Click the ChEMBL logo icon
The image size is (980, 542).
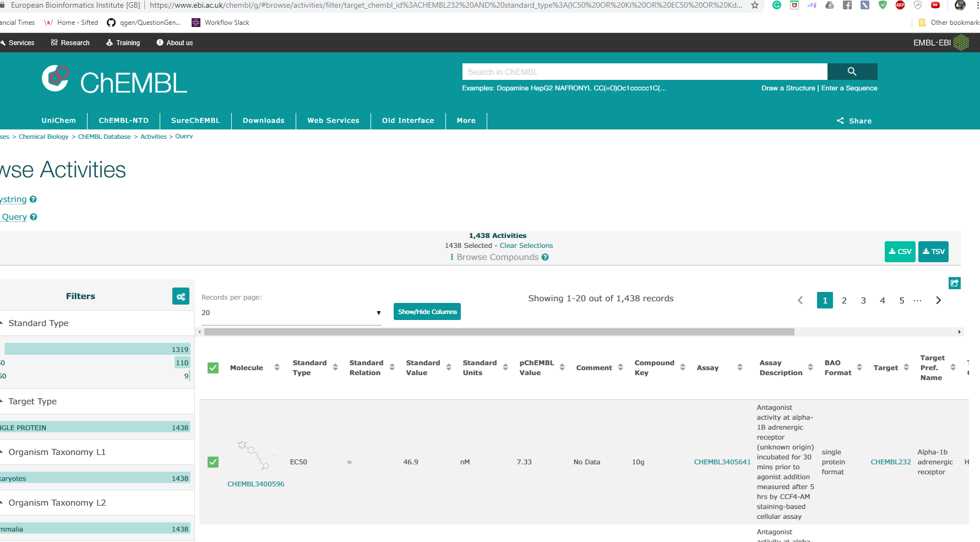(x=55, y=79)
